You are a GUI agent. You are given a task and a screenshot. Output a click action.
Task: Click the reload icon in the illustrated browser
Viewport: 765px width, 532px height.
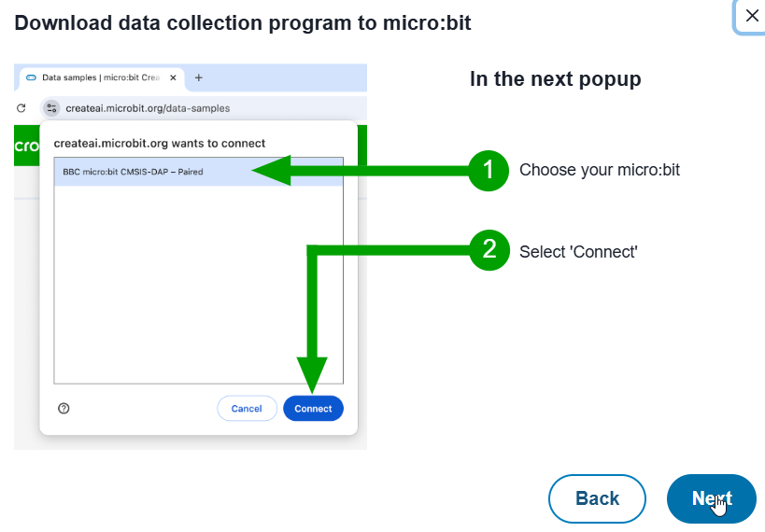[21, 108]
